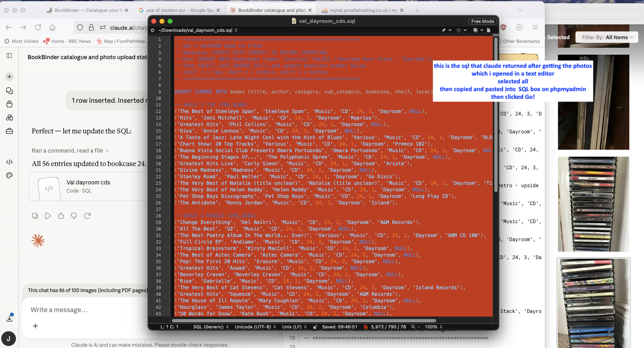
Task: Start a new chat with the plus circle icon
Action: [9, 77]
